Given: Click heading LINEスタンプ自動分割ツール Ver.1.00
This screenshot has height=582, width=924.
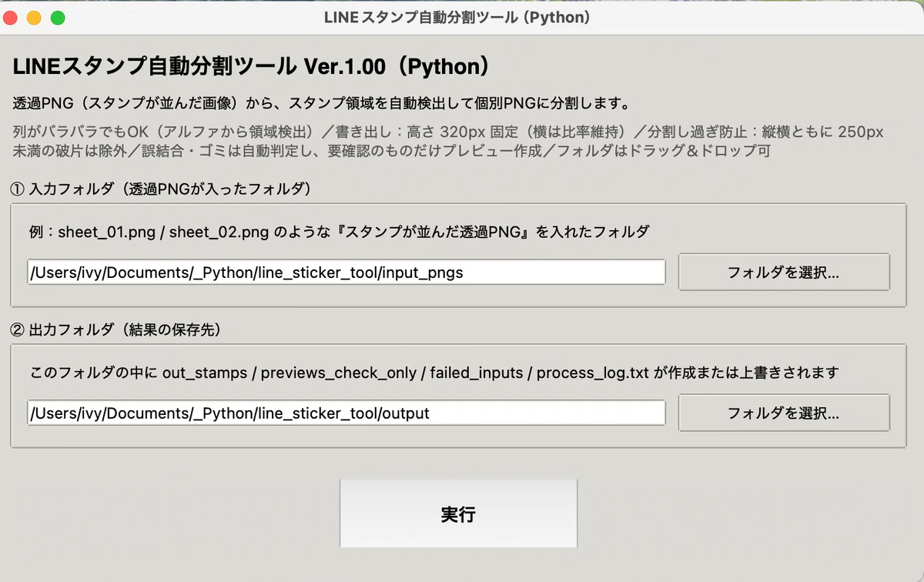Looking at the screenshot, I should [x=251, y=67].
